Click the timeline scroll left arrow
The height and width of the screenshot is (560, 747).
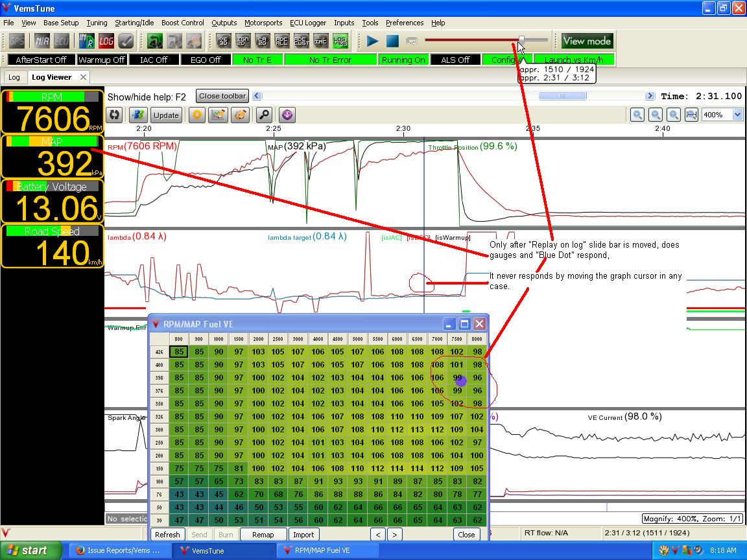[257, 96]
